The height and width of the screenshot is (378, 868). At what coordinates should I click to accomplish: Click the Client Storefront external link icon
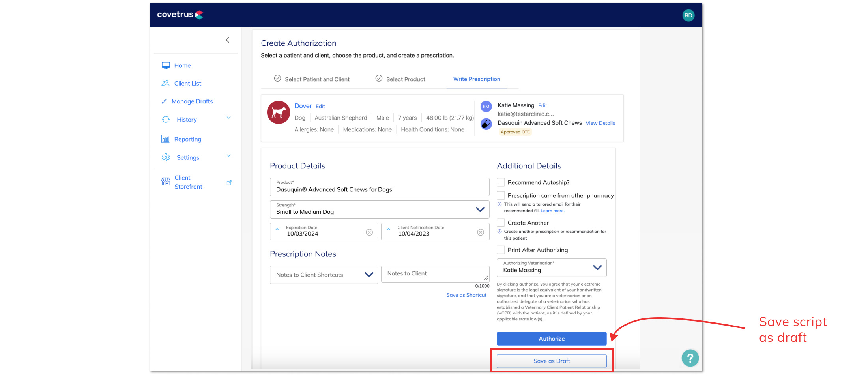(x=229, y=183)
